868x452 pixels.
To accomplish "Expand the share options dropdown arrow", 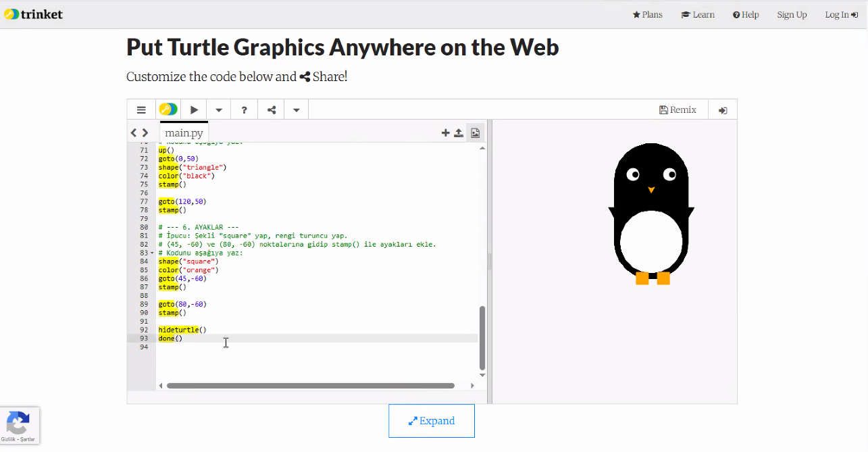I will (297, 109).
